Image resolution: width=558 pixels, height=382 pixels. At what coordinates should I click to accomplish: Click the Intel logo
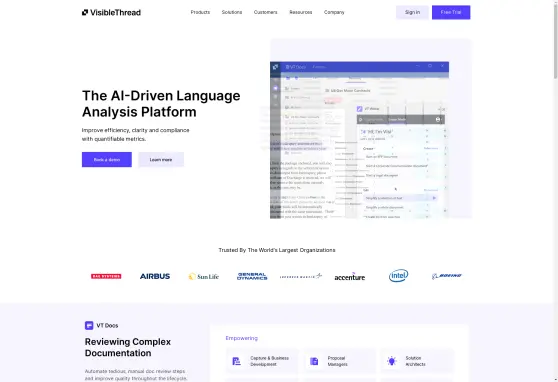pyautogui.click(x=398, y=276)
